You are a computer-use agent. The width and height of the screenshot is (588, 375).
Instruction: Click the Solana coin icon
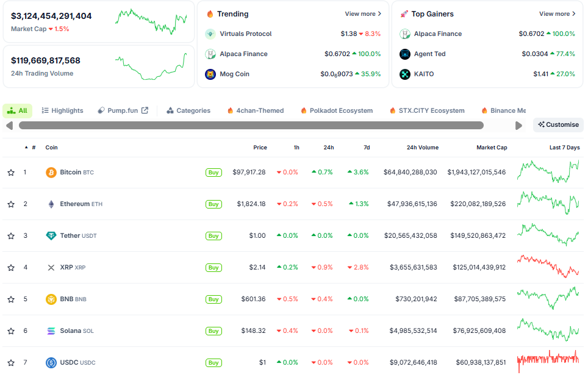51,331
